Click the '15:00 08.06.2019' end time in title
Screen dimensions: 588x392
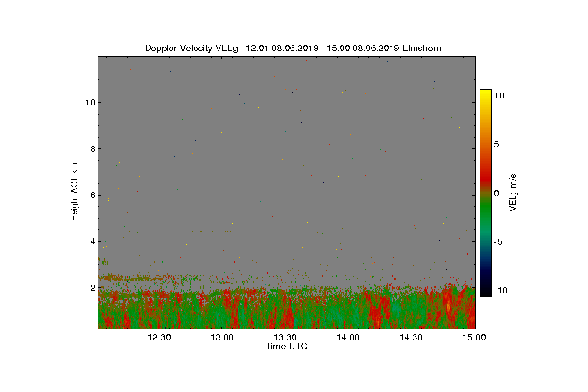(x=363, y=48)
